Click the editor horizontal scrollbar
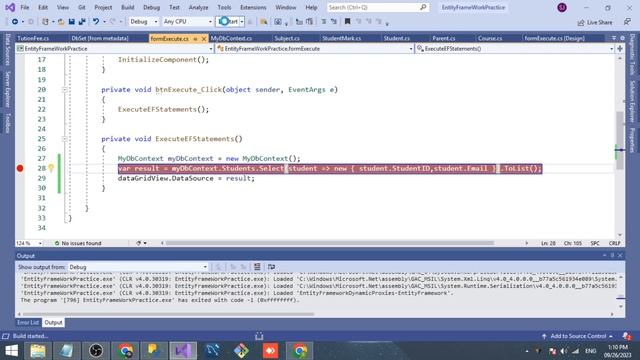This screenshot has height=360, width=640. (329, 243)
